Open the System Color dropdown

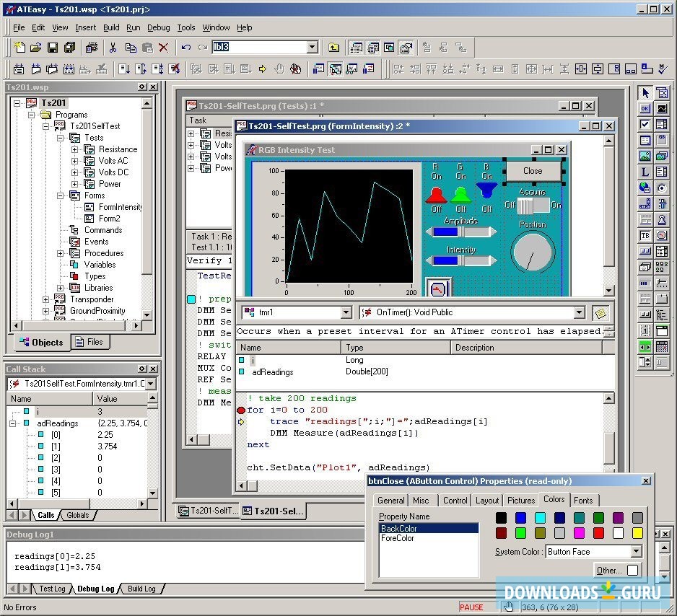(x=635, y=552)
